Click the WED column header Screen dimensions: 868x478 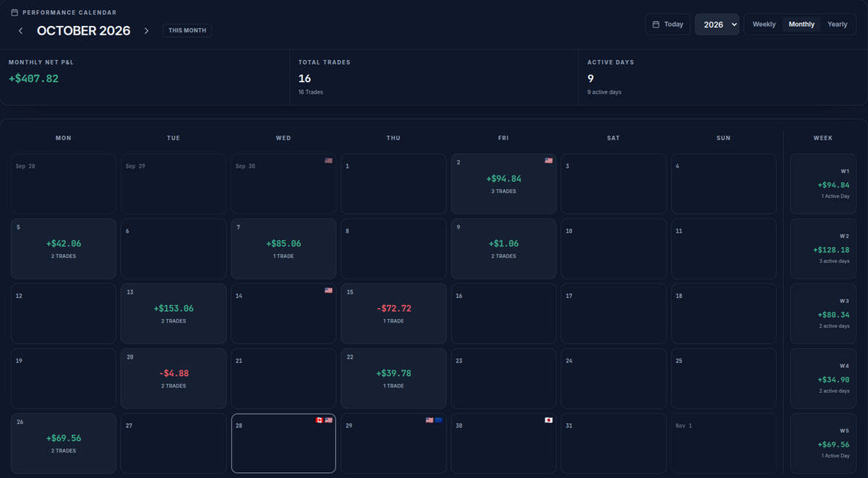[284, 137]
